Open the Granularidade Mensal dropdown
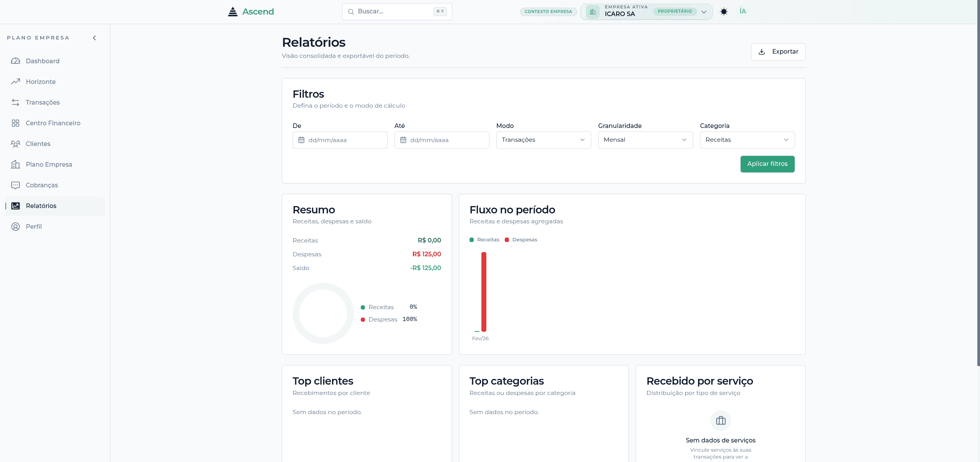Screen dimensions: 980x462 pyautogui.click(x=645, y=140)
